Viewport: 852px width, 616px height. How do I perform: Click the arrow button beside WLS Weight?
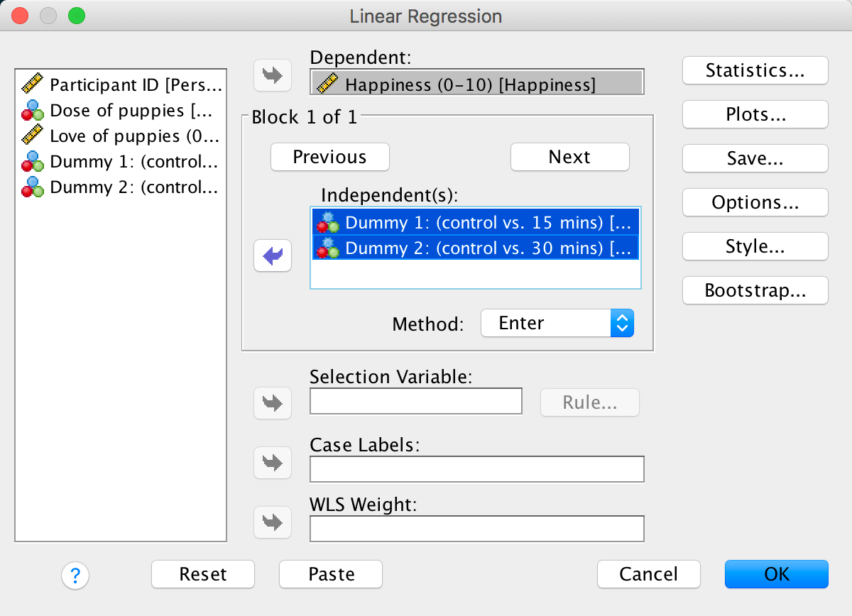[x=273, y=522]
